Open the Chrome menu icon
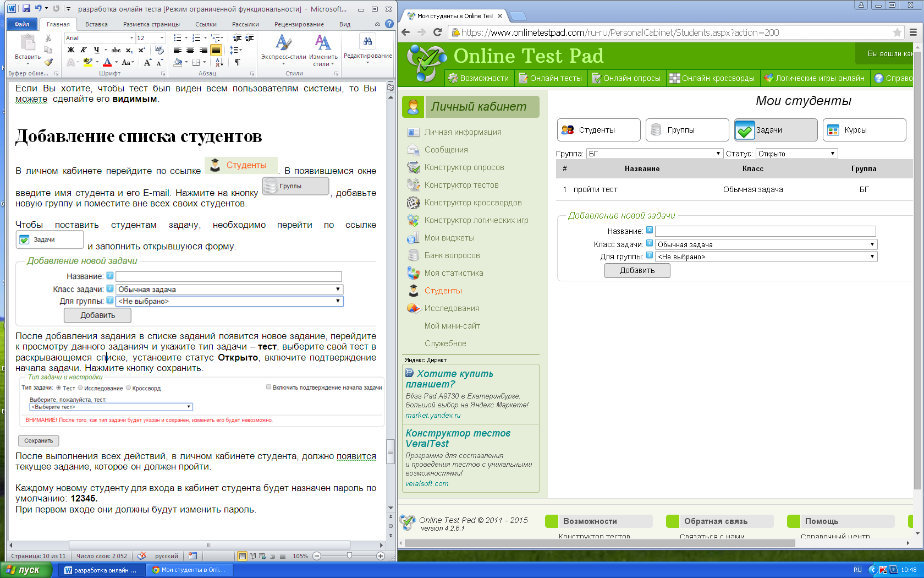This screenshot has height=578, width=924. [914, 32]
